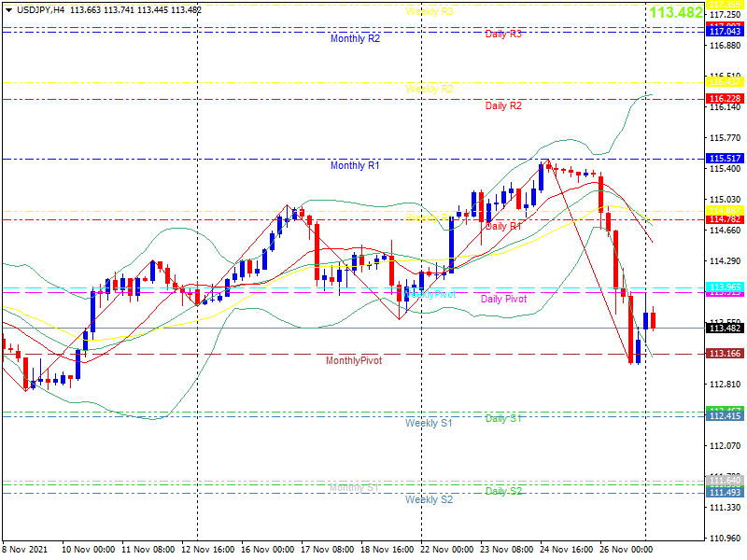Image resolution: width=747 pixels, height=560 pixels.
Task: Select the Weekly S1 label
Action: coord(429,423)
